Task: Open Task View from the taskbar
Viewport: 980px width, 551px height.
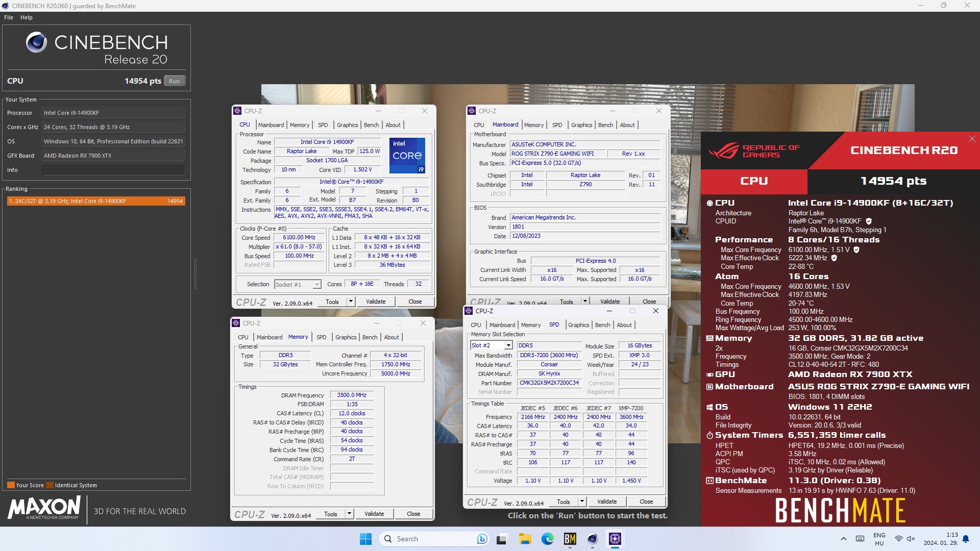Action: [x=502, y=539]
